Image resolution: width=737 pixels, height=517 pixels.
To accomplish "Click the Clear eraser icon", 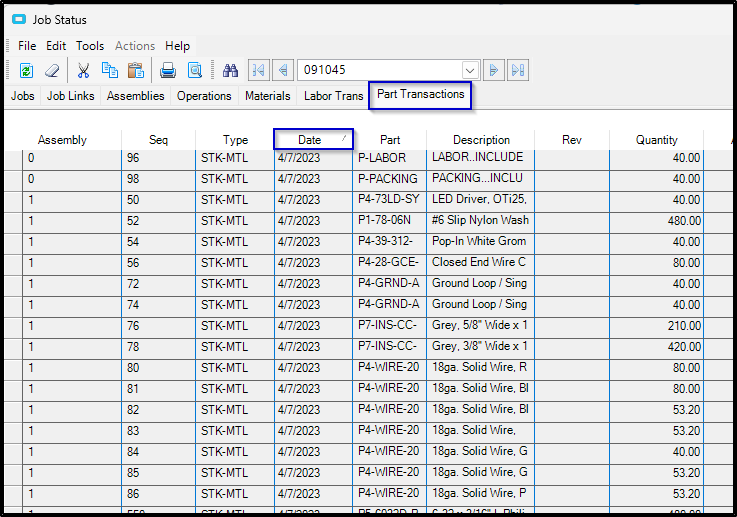I will tap(52, 70).
